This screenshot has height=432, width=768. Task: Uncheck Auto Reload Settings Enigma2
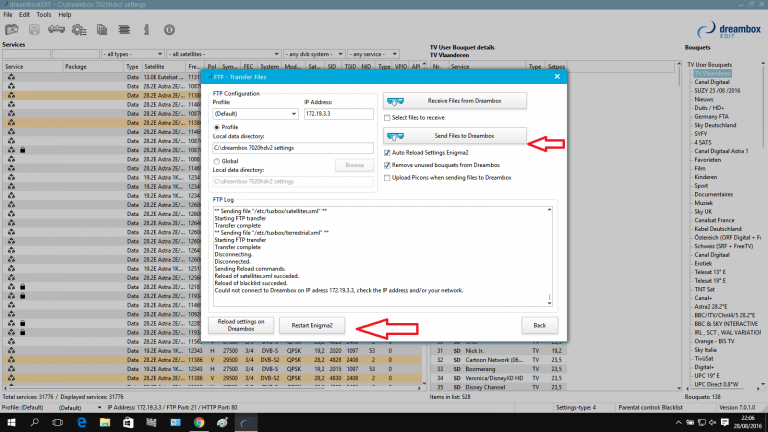tap(388, 153)
